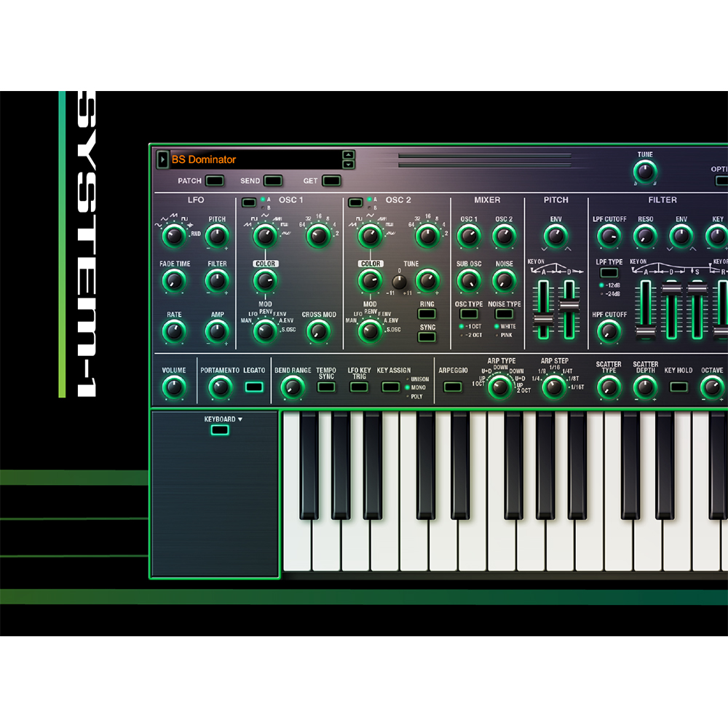Click the SEND button
Screen dimensions: 728x728
273,181
